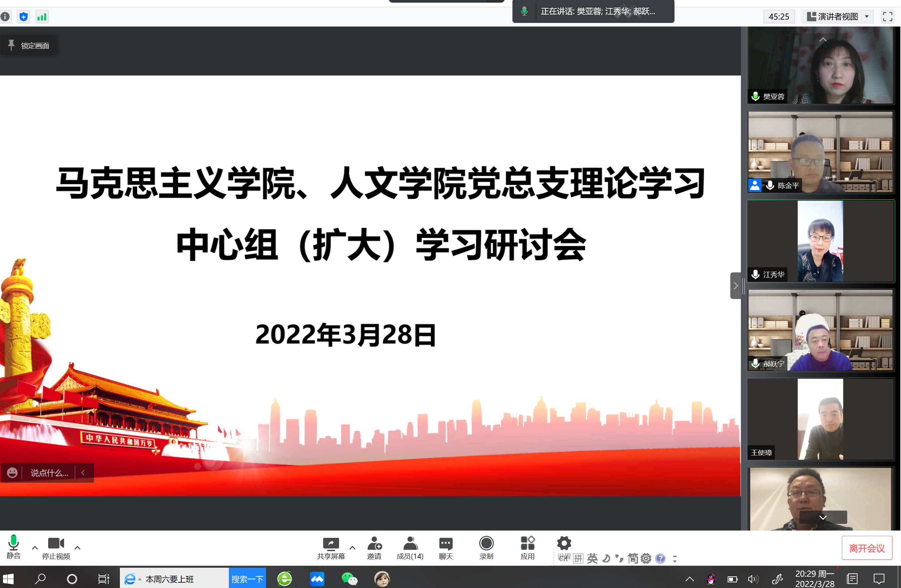Image resolution: width=901 pixels, height=588 pixels.
Task: Open the 成员(14) participants list
Action: (x=410, y=547)
